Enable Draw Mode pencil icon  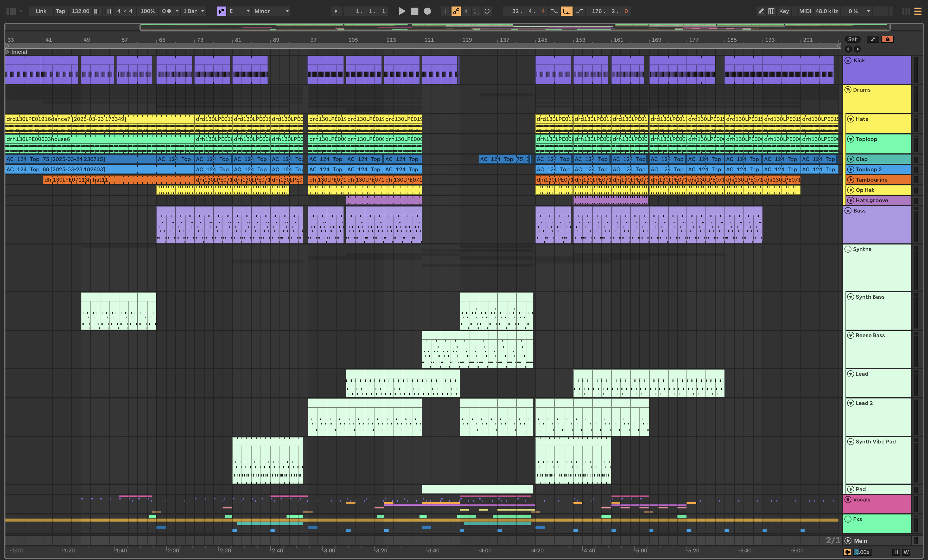coord(761,11)
